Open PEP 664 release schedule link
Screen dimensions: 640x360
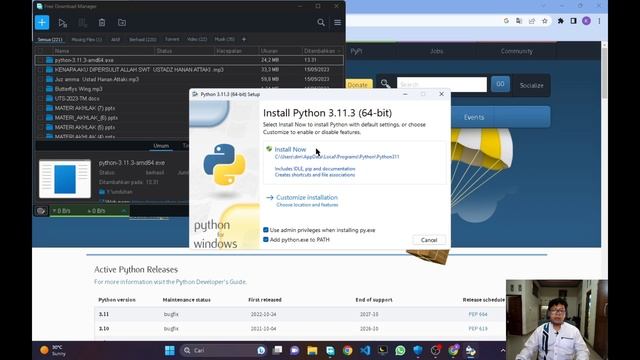pyautogui.click(x=478, y=314)
